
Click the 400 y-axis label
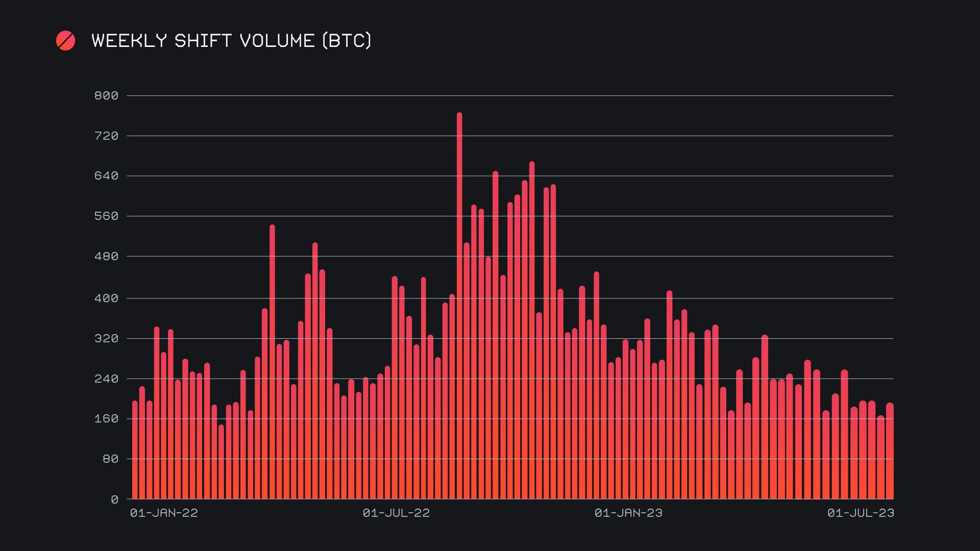106,298
